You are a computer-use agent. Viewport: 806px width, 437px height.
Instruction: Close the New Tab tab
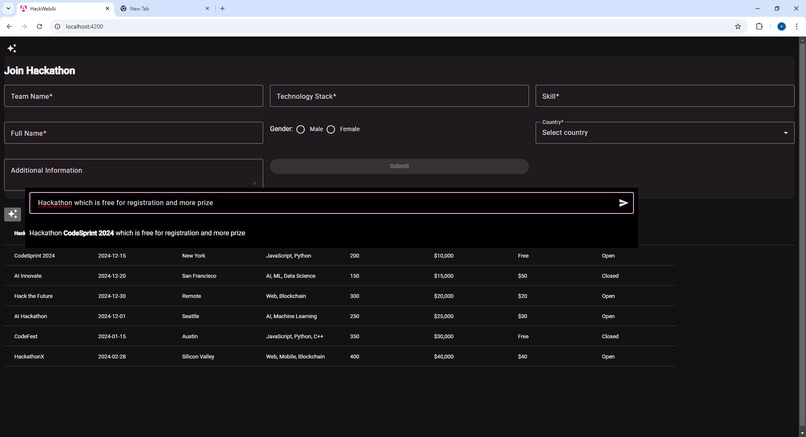coord(207,8)
